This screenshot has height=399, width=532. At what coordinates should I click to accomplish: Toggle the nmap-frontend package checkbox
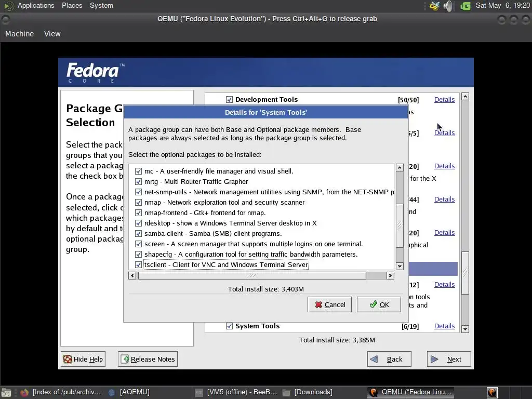(138, 212)
